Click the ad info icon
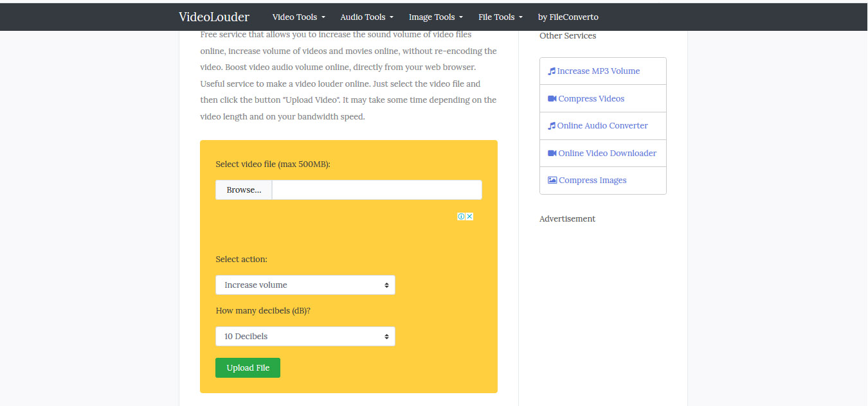868x406 pixels. [x=461, y=216]
